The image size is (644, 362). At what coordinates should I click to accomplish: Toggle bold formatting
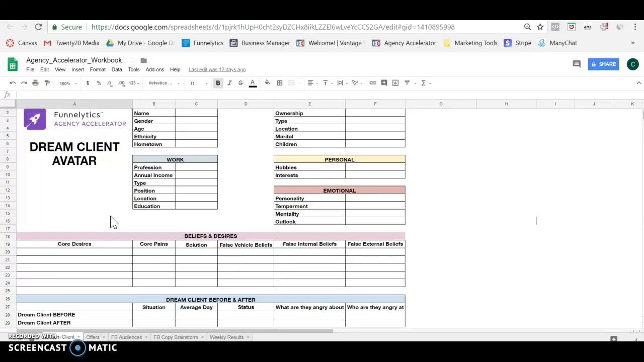click(x=218, y=83)
